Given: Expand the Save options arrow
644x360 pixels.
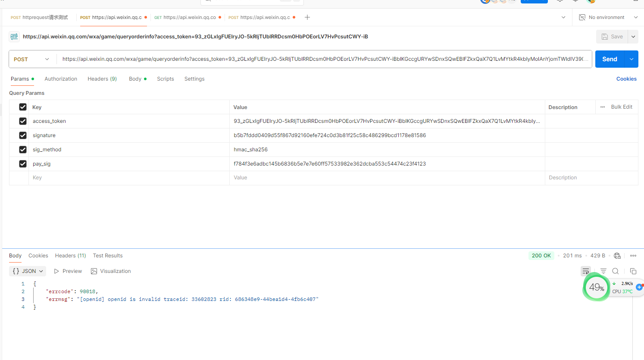Looking at the screenshot, I should [633, 37].
